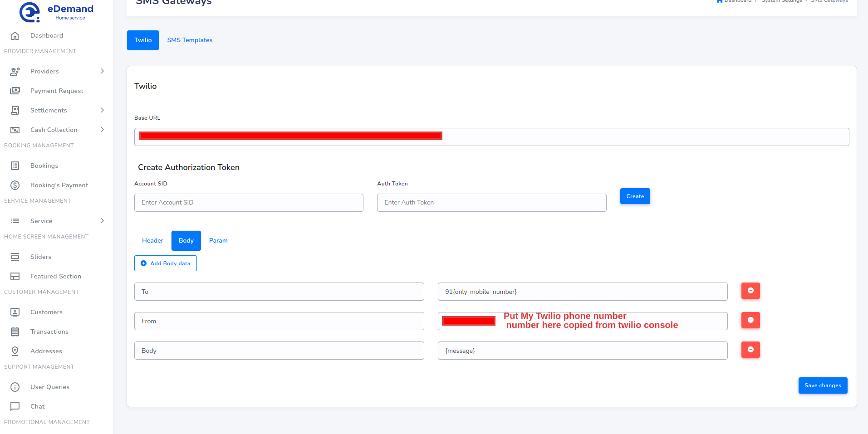Screen dimensions: 868x434
Task: Switch to the Header tab
Action: [152, 241]
